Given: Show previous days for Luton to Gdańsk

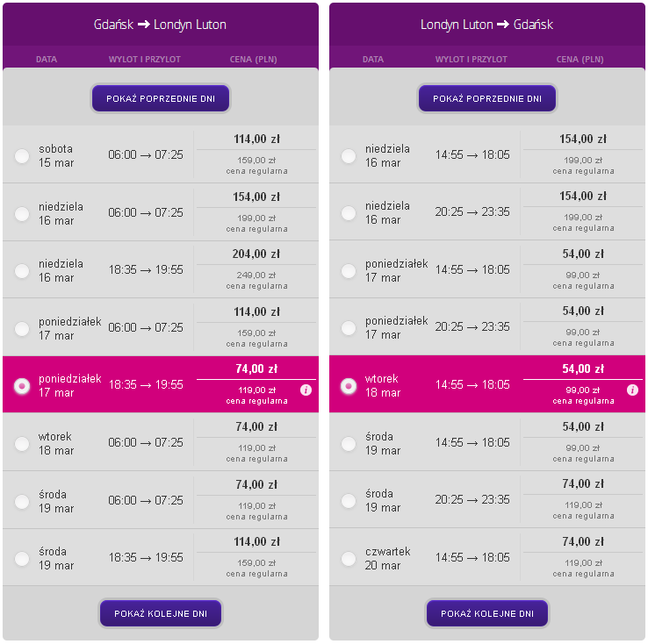Looking at the screenshot, I should click(487, 98).
